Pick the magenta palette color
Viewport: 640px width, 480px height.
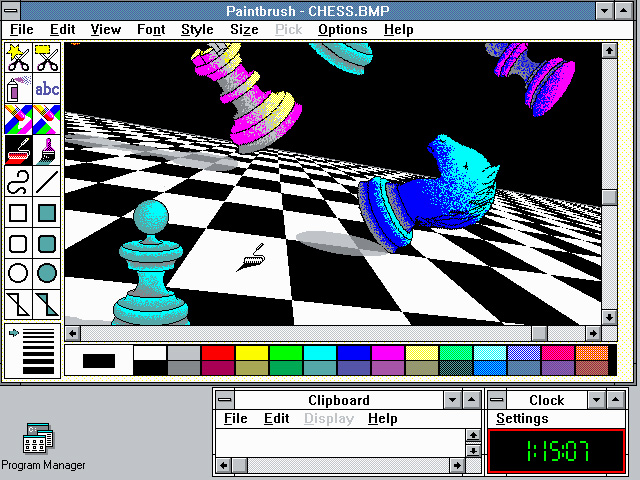point(388,353)
